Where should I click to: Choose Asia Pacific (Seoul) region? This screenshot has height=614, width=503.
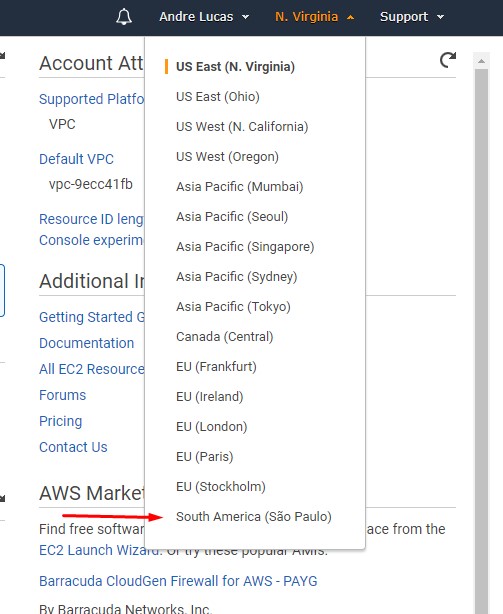(232, 217)
